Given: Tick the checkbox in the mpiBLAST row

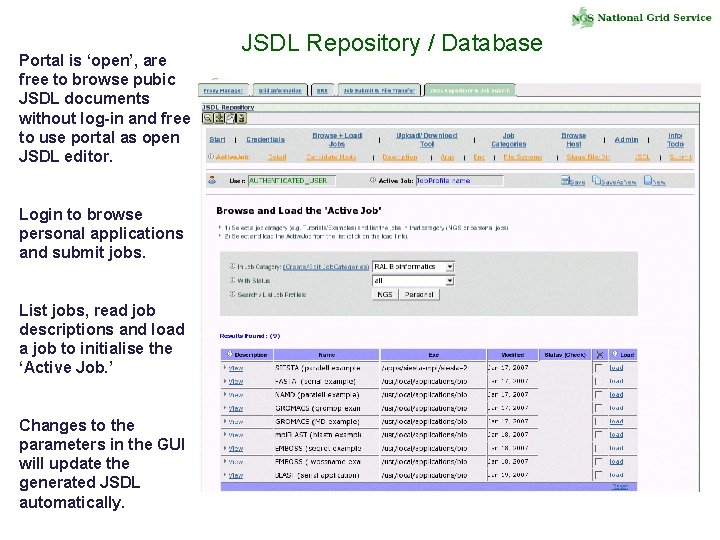Looking at the screenshot, I should (598, 435).
